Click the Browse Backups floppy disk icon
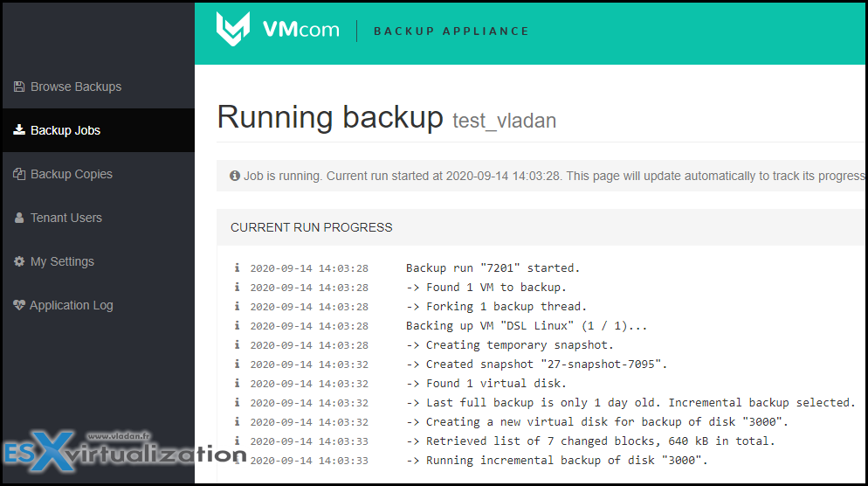 tap(19, 87)
